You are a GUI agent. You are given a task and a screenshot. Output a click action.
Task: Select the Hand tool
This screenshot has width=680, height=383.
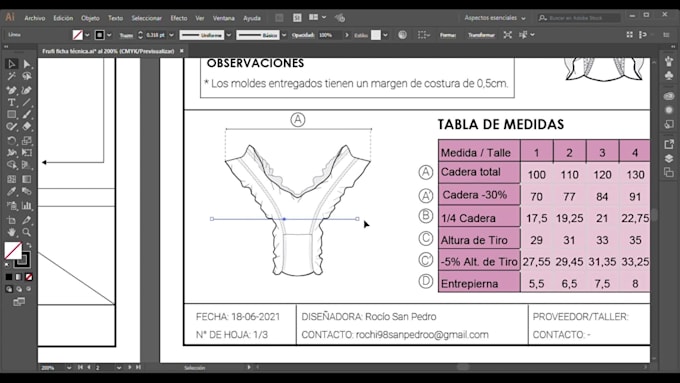point(11,232)
